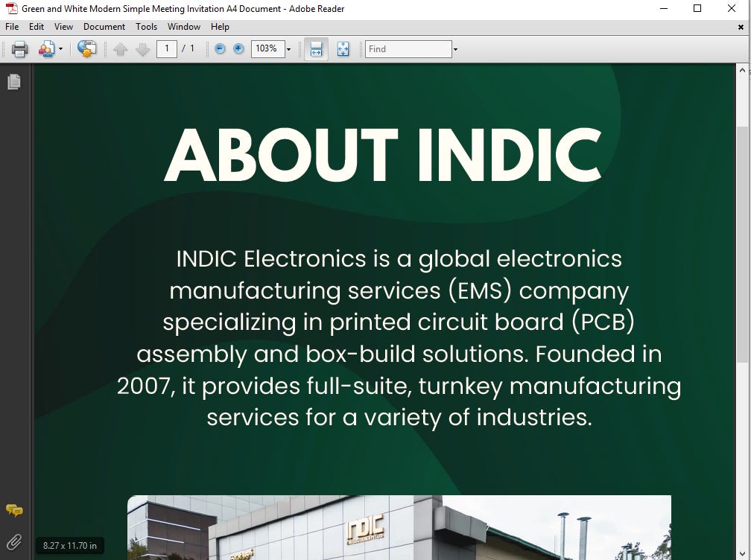Toggle Fit Width scrolling mode icon
The width and height of the screenshot is (751, 560).
tap(316, 49)
